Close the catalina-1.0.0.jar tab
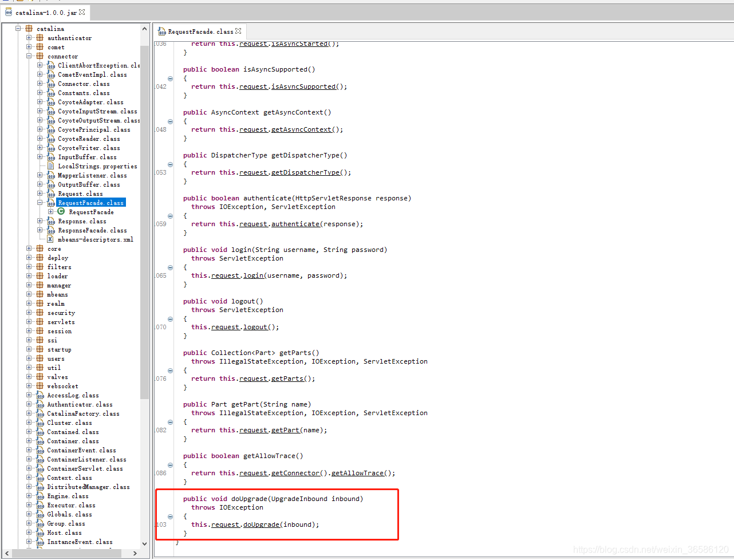This screenshot has width=734, height=560. [82, 12]
